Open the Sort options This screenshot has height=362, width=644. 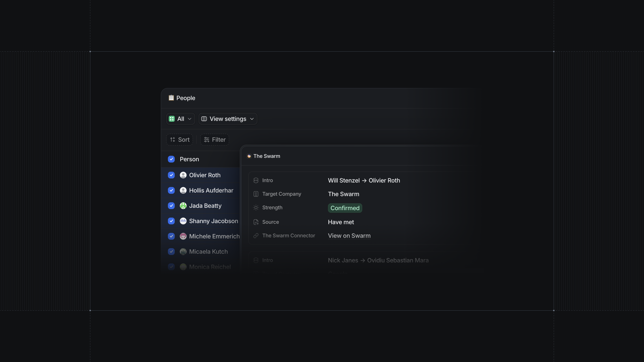pyautogui.click(x=179, y=140)
